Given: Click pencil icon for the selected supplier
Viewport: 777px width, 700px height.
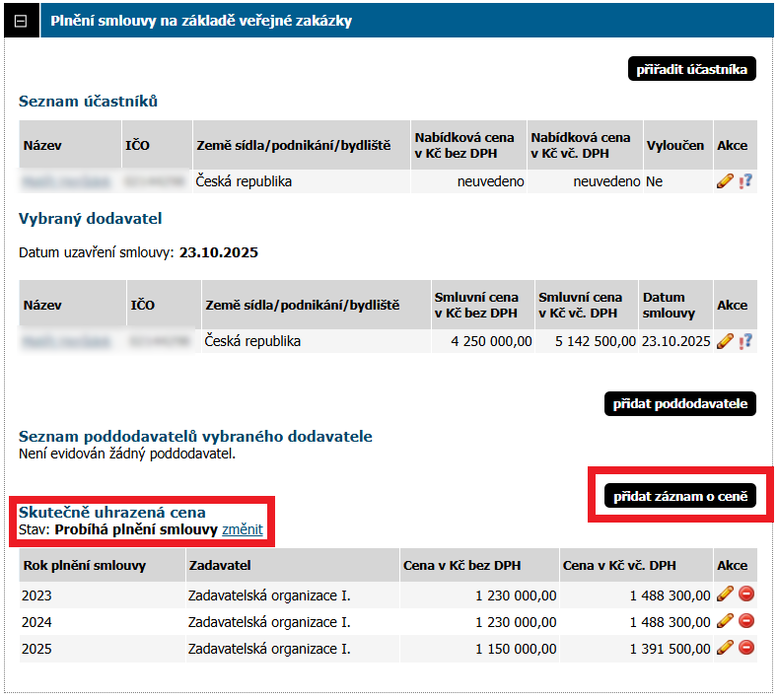Looking at the screenshot, I should tap(725, 341).
